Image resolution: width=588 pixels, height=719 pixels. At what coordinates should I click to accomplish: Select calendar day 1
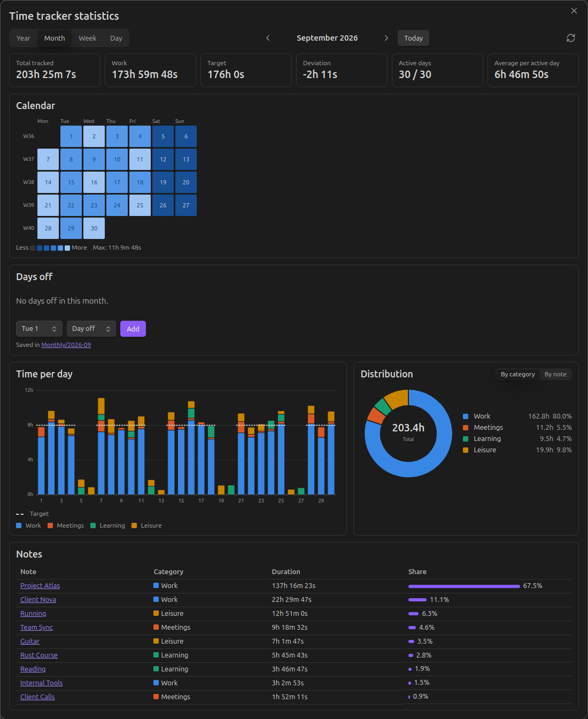[x=71, y=136]
